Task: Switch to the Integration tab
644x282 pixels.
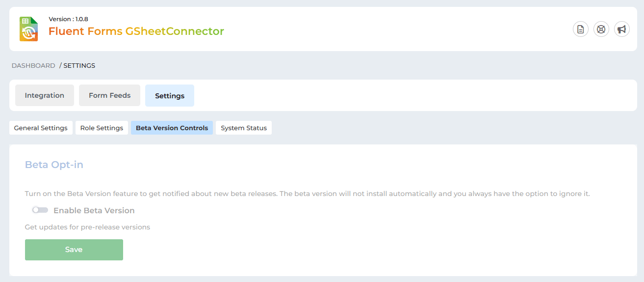Action: pyautogui.click(x=45, y=95)
